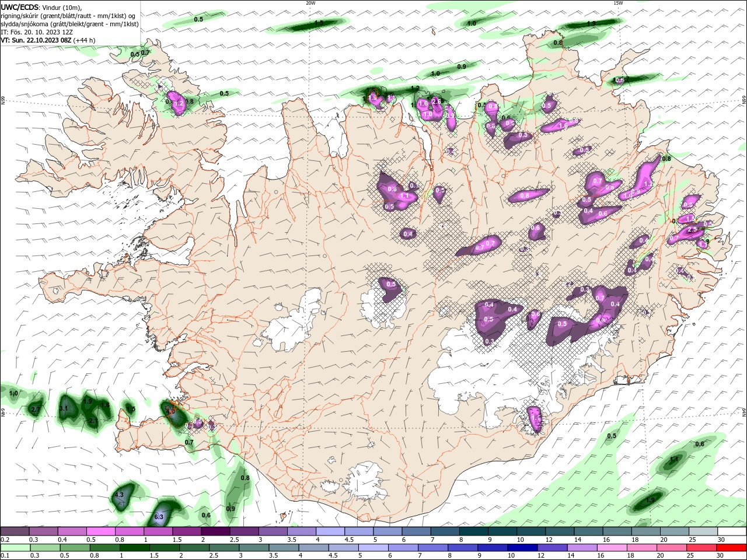
Task: Click the 4.0 value in the red rain core
Action: coord(171,411)
